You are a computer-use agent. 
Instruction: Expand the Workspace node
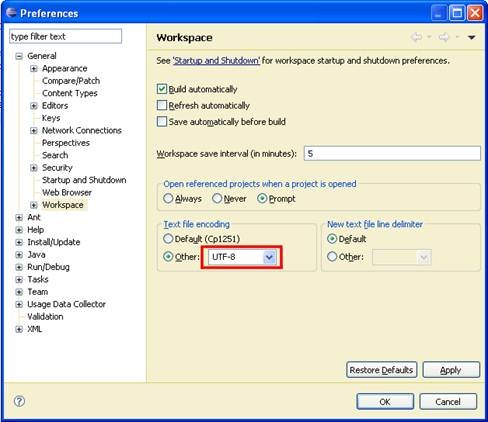click(x=34, y=205)
